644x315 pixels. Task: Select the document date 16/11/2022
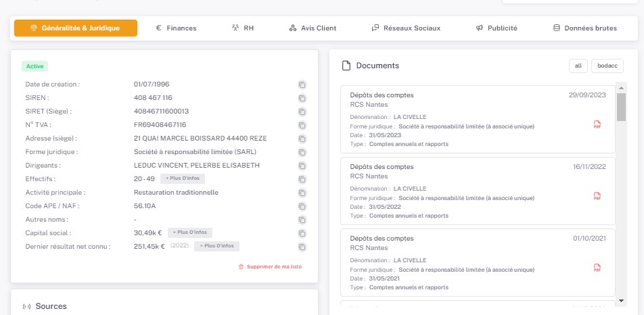click(x=589, y=166)
